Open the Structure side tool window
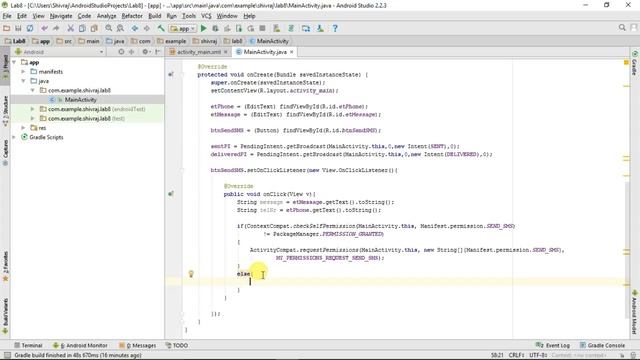The height and width of the screenshot is (360, 640). pos(5,111)
